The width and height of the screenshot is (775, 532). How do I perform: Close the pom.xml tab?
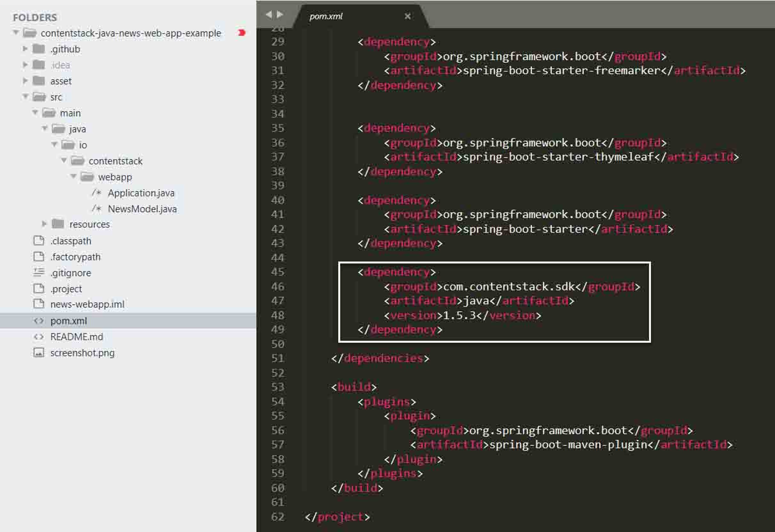tap(407, 16)
